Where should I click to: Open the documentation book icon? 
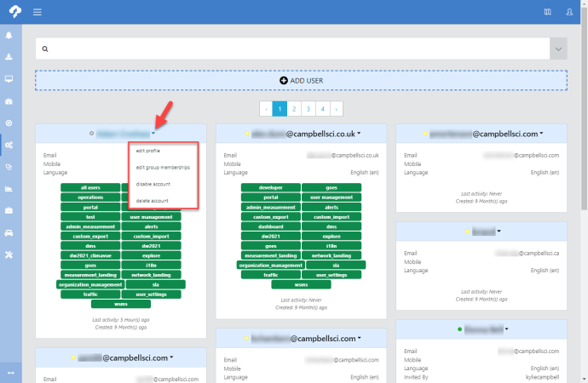[547, 12]
